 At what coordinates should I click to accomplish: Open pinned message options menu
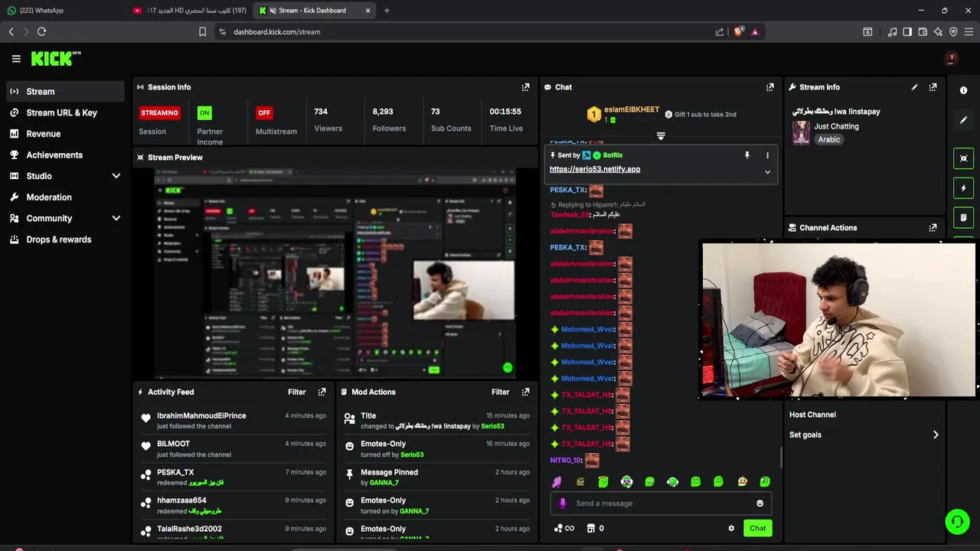point(767,155)
